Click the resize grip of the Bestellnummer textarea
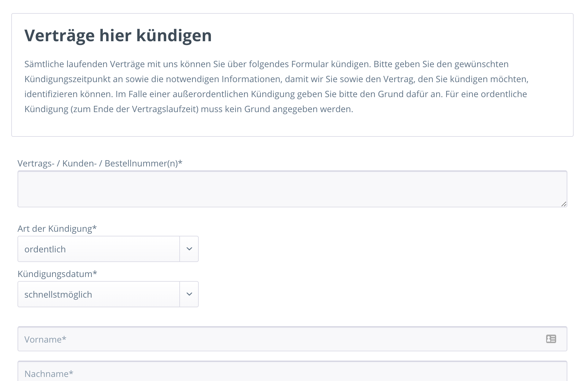Screen dimensions: 588x381 [x=564, y=204]
